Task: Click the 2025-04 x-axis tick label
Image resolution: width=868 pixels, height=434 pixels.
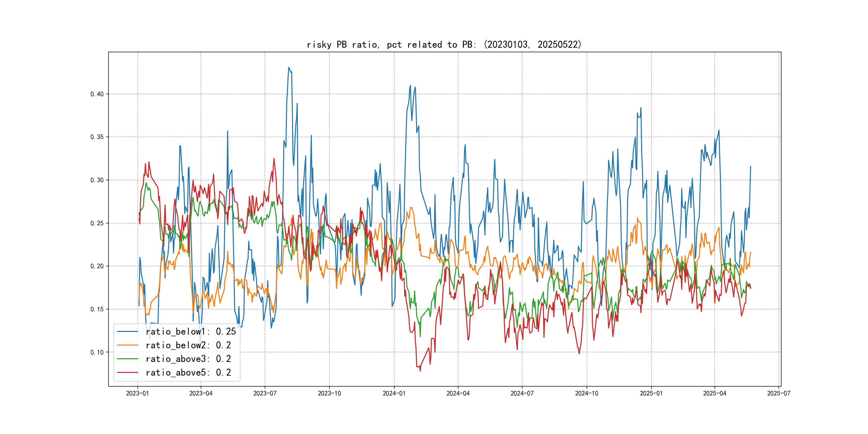Action: [x=715, y=394]
